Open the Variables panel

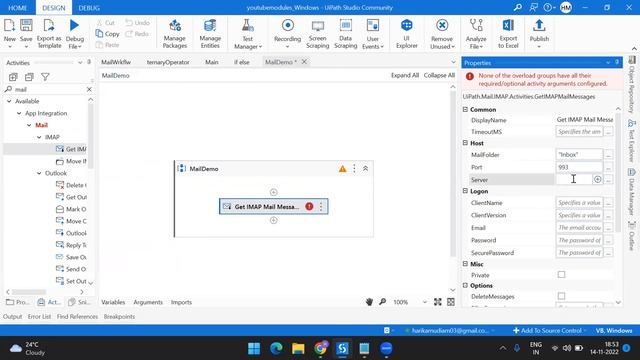pyautogui.click(x=113, y=302)
